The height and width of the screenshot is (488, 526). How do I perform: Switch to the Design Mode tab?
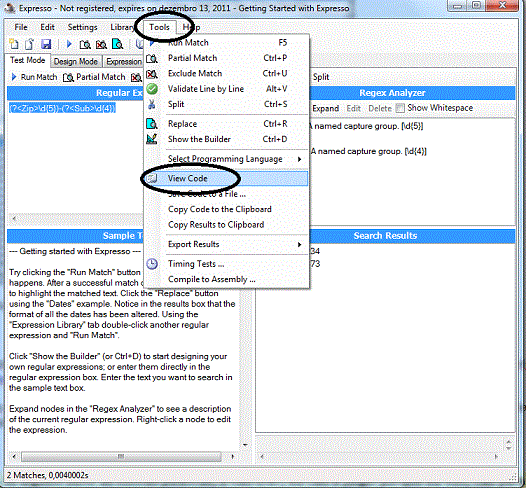tap(76, 61)
